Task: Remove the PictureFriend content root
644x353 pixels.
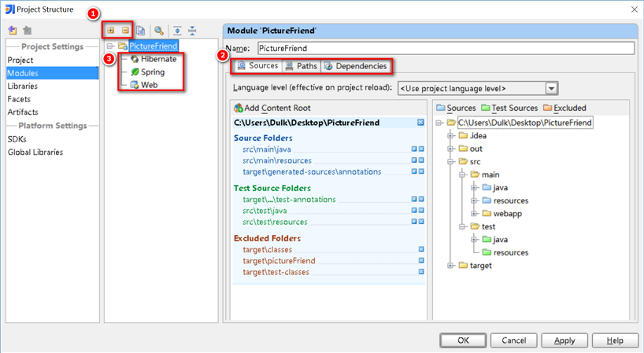Action: pyautogui.click(x=420, y=123)
